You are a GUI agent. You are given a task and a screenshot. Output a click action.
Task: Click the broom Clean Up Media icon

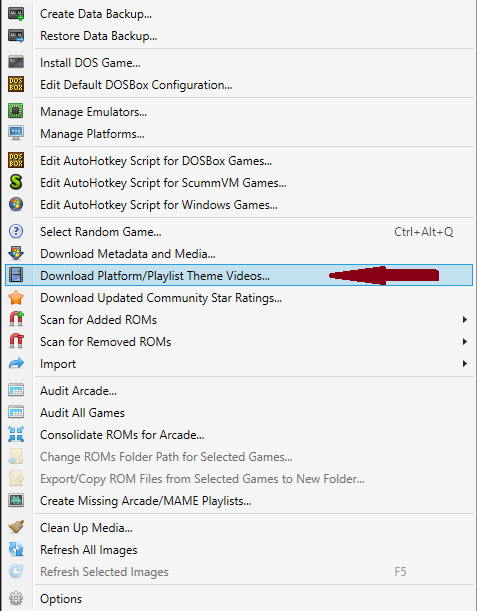pos(16,527)
